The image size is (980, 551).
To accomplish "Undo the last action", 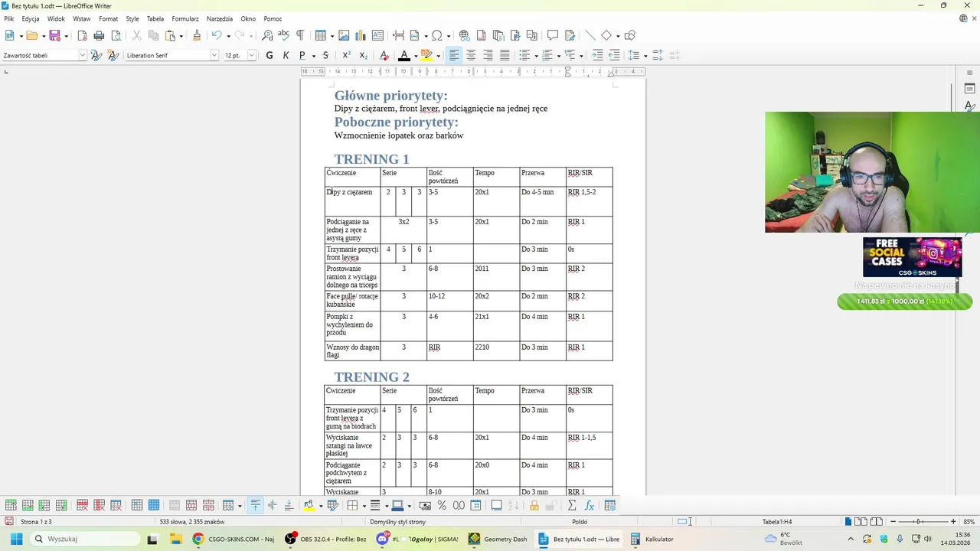I will click(x=217, y=35).
